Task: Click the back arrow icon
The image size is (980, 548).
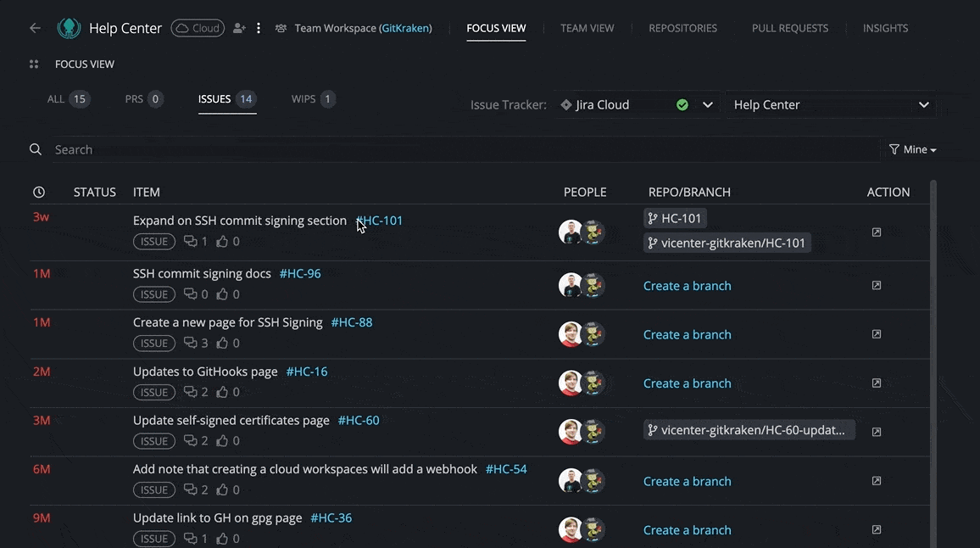Action: point(35,28)
